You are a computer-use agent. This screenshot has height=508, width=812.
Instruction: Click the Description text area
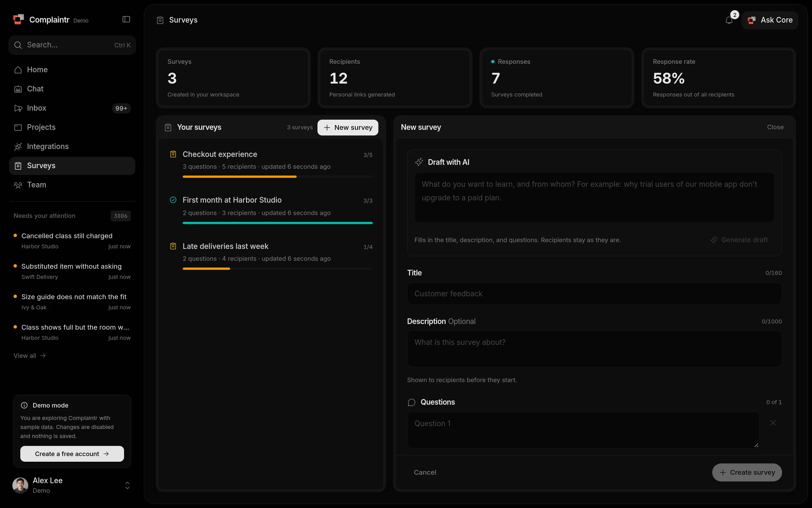(x=594, y=349)
